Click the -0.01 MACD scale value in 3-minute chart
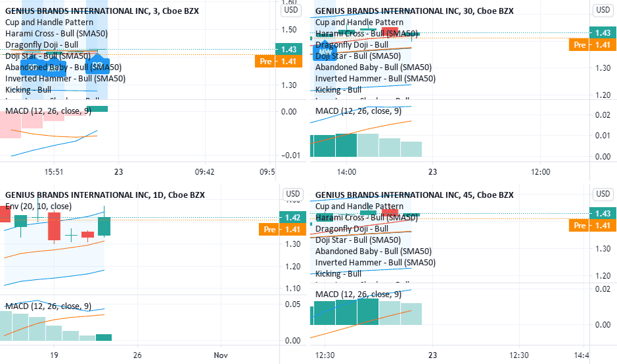Screen dimensions: 617x364 pos(291,155)
